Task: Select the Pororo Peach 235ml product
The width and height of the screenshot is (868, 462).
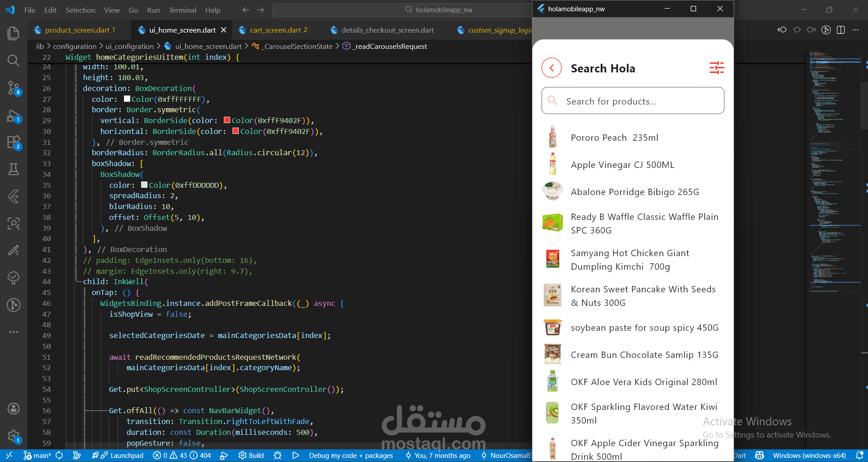Action: coord(633,137)
